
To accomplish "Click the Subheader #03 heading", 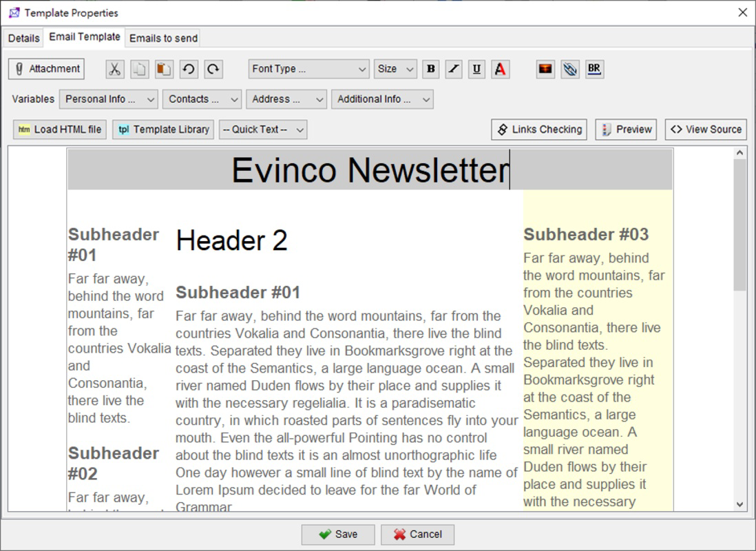I will point(587,234).
